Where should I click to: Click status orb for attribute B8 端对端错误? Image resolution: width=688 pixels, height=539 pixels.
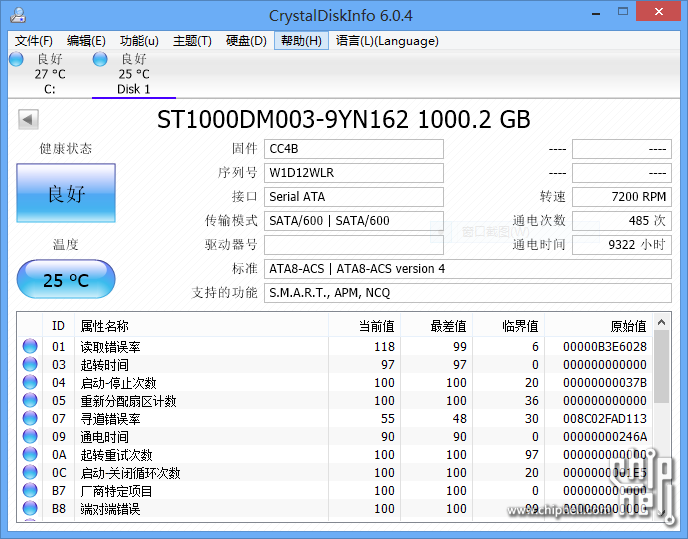30,508
